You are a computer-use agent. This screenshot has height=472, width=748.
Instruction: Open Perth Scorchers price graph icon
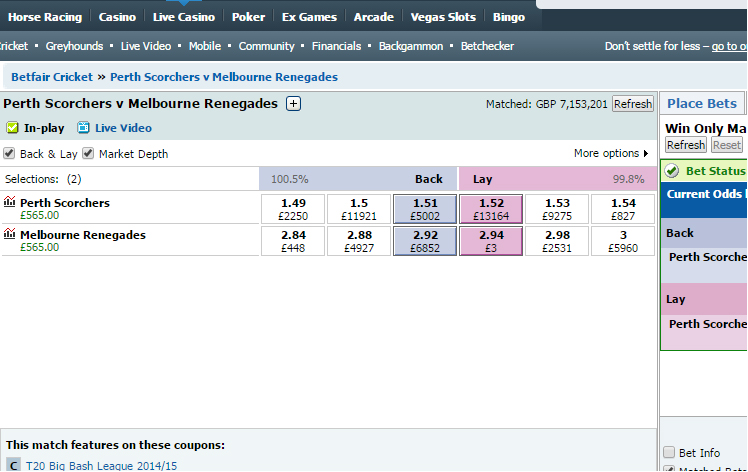click(10, 202)
